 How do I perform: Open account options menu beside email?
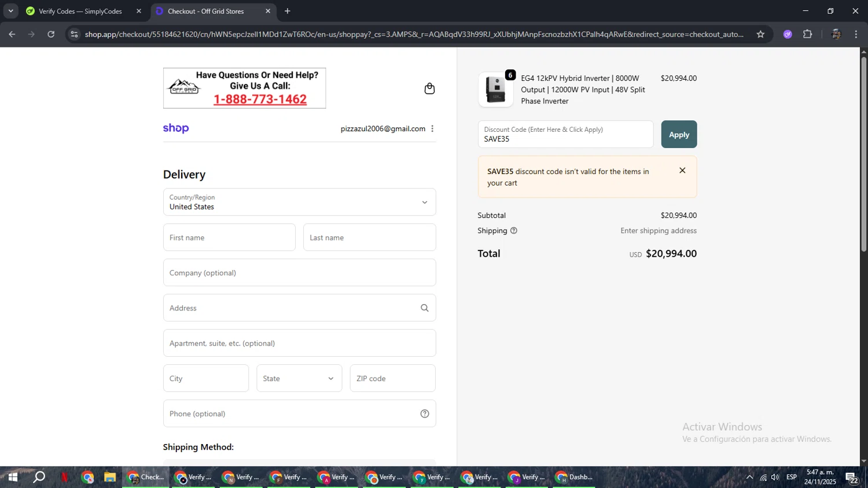pyautogui.click(x=432, y=128)
